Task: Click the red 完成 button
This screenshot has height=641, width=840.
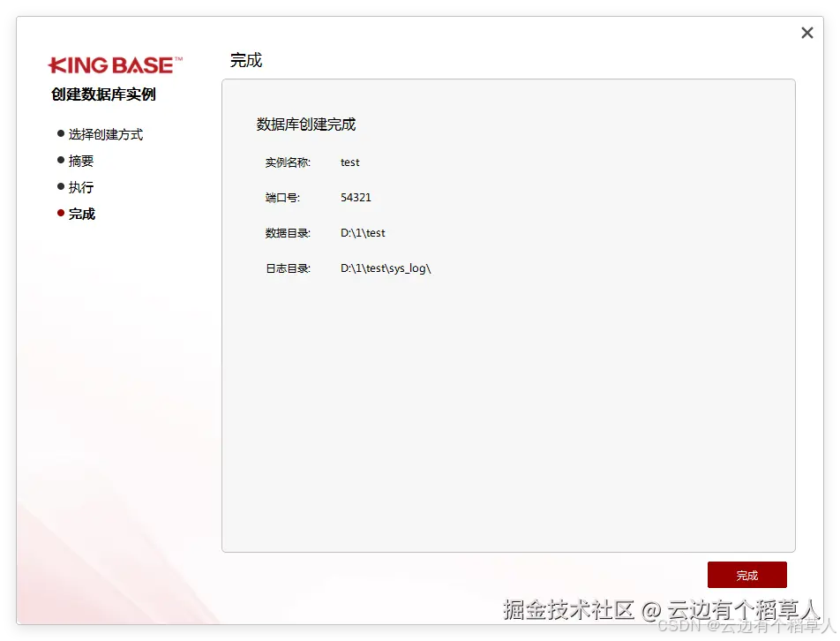Action: point(746,575)
